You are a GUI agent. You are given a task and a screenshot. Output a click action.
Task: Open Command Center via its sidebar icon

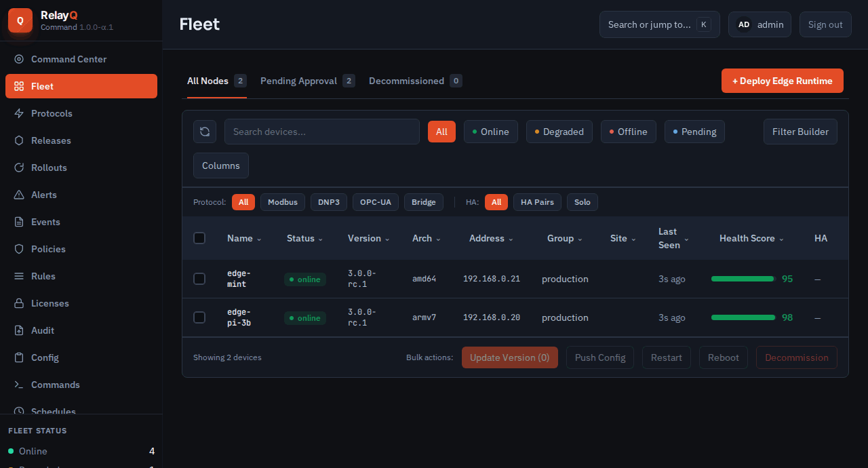[x=19, y=59]
